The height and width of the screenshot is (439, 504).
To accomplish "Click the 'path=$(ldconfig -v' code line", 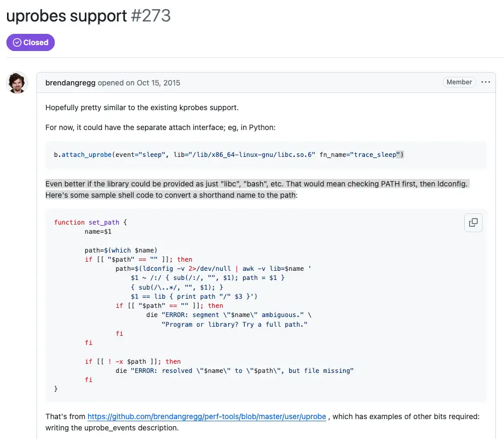I will (x=213, y=269).
